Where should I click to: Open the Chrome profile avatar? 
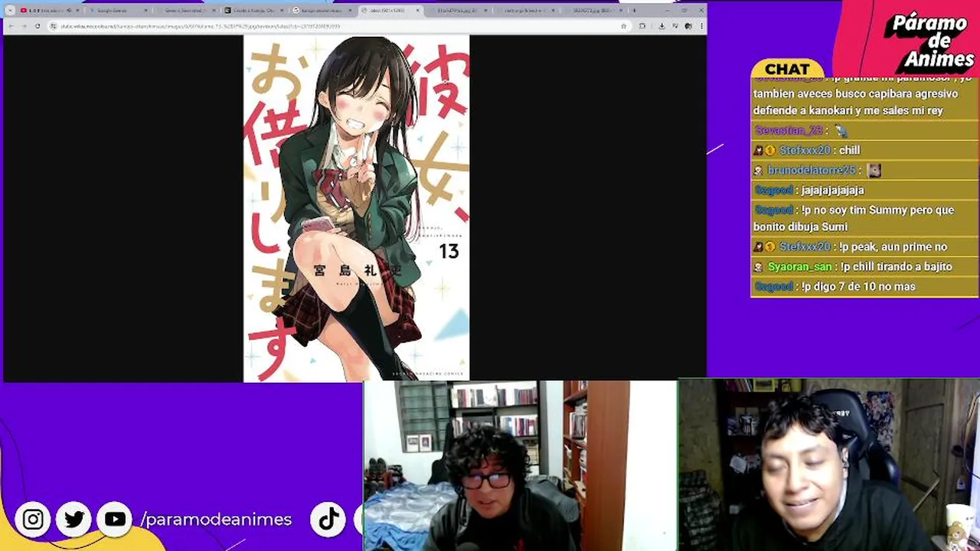(689, 26)
